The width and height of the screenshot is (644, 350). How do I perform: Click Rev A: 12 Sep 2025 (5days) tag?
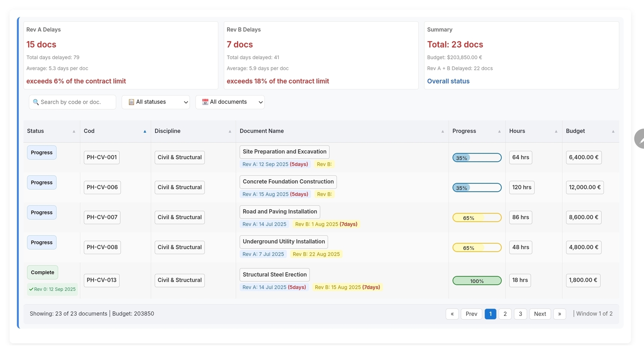point(275,164)
